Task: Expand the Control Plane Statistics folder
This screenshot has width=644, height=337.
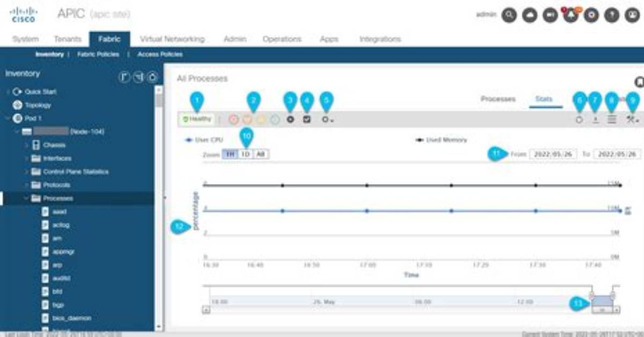Action: [x=26, y=172]
